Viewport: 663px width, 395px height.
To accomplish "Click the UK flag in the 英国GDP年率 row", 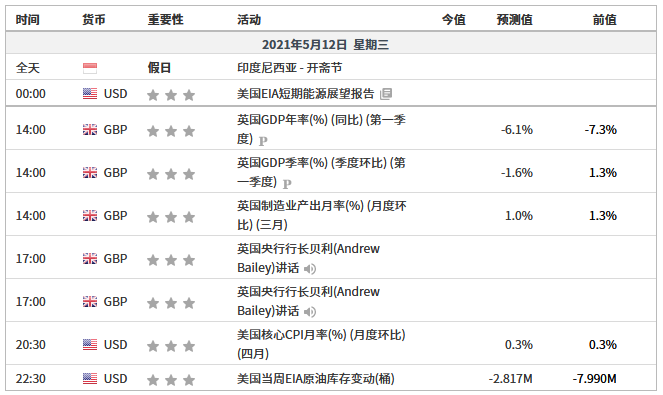I will [x=90, y=129].
